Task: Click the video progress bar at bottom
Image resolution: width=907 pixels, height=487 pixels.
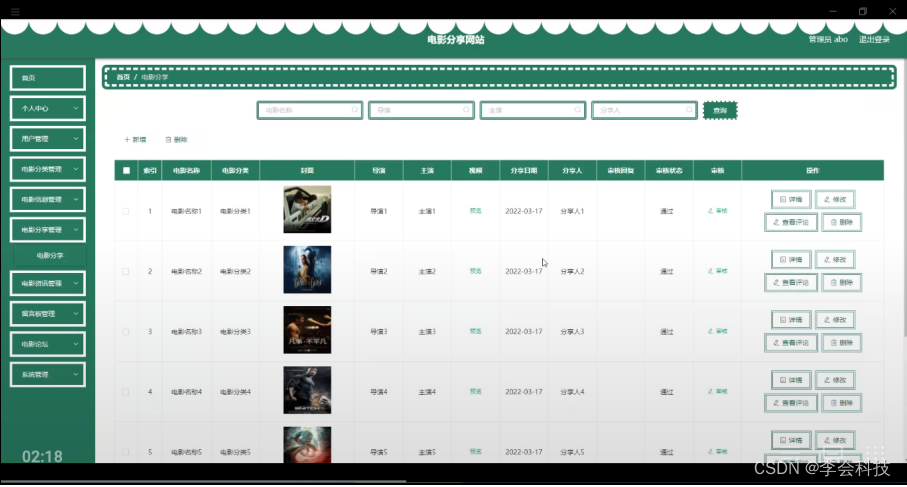Action: tap(454, 481)
